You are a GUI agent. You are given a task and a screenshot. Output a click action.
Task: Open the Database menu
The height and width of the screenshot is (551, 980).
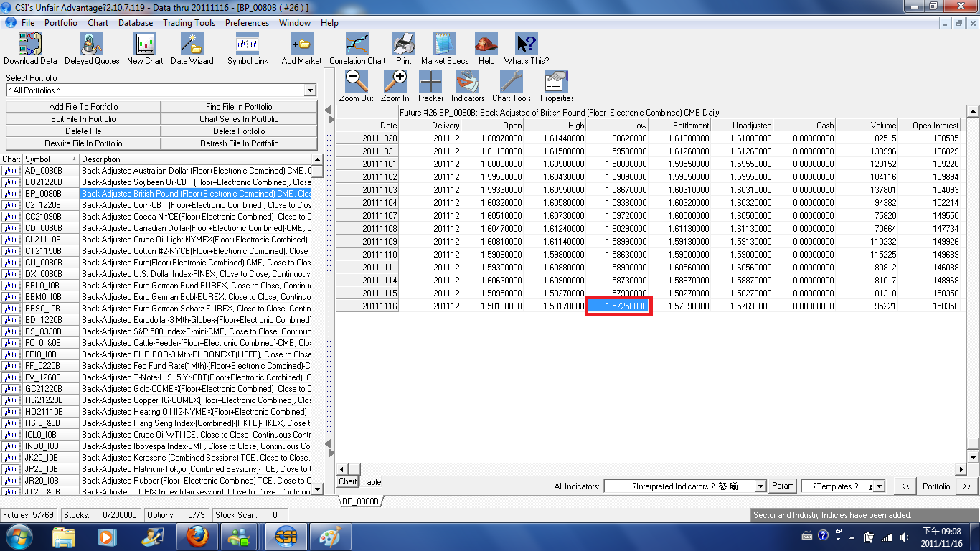136,23
